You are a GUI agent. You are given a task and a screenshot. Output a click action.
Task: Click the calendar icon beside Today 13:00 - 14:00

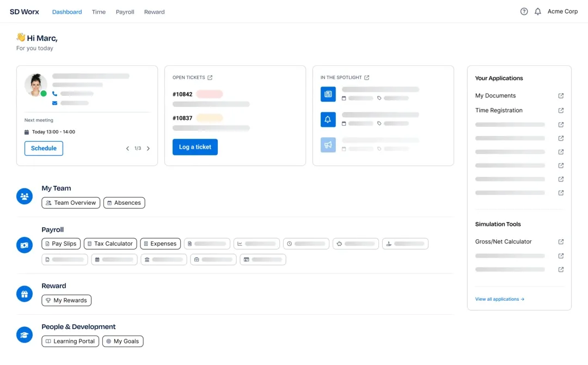tap(27, 132)
